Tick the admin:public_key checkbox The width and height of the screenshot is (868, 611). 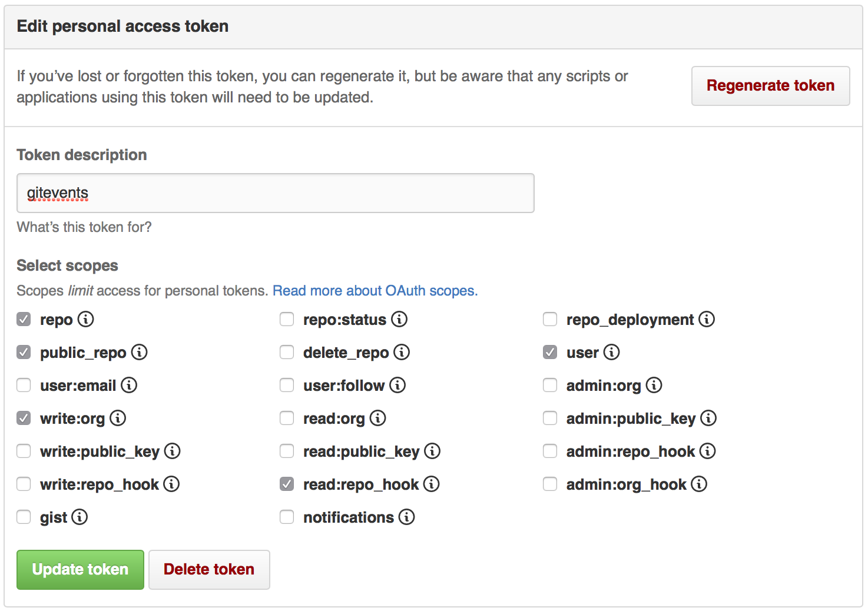tap(550, 418)
